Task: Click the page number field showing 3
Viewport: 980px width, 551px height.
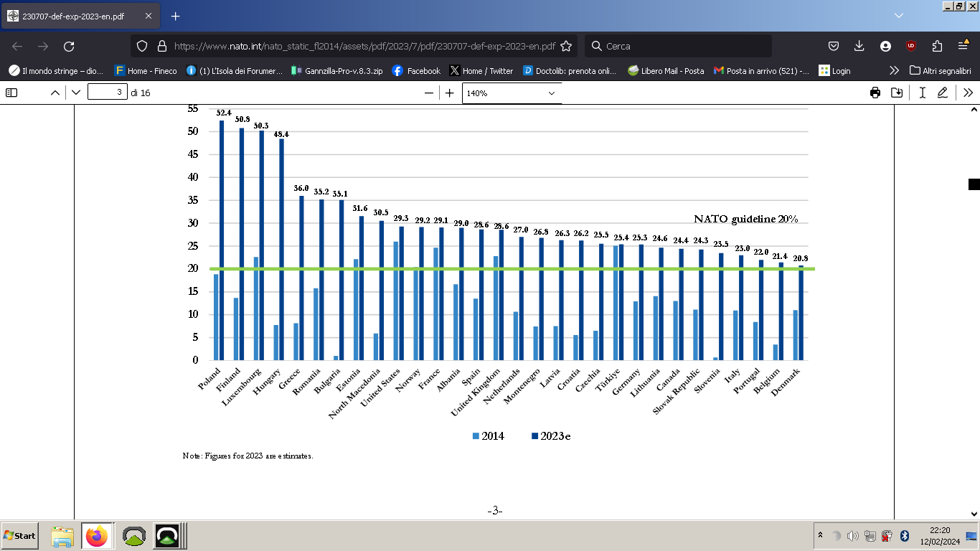Action: coord(108,93)
